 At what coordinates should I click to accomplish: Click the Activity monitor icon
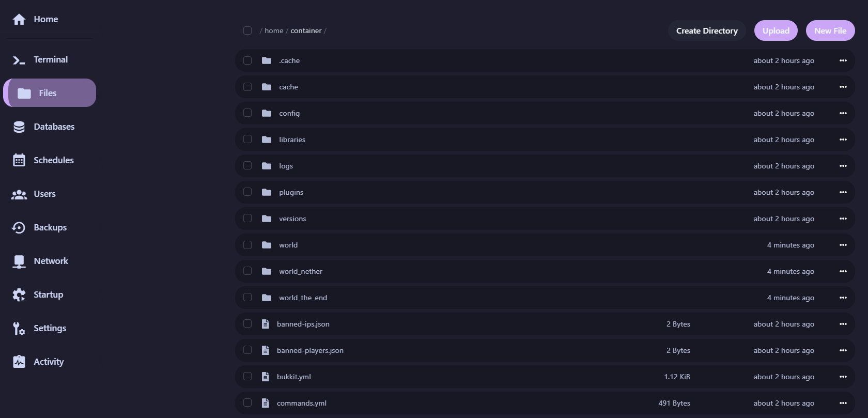tap(19, 362)
